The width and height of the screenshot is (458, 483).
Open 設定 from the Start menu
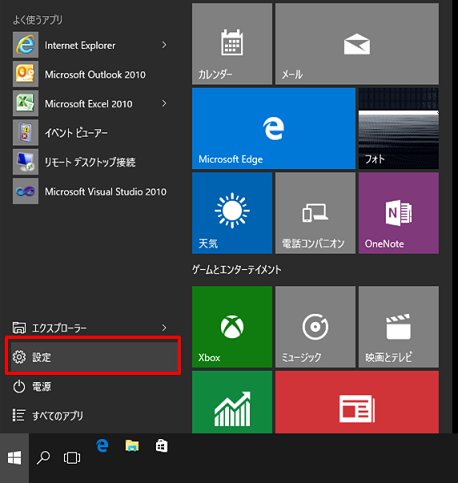[93, 357]
